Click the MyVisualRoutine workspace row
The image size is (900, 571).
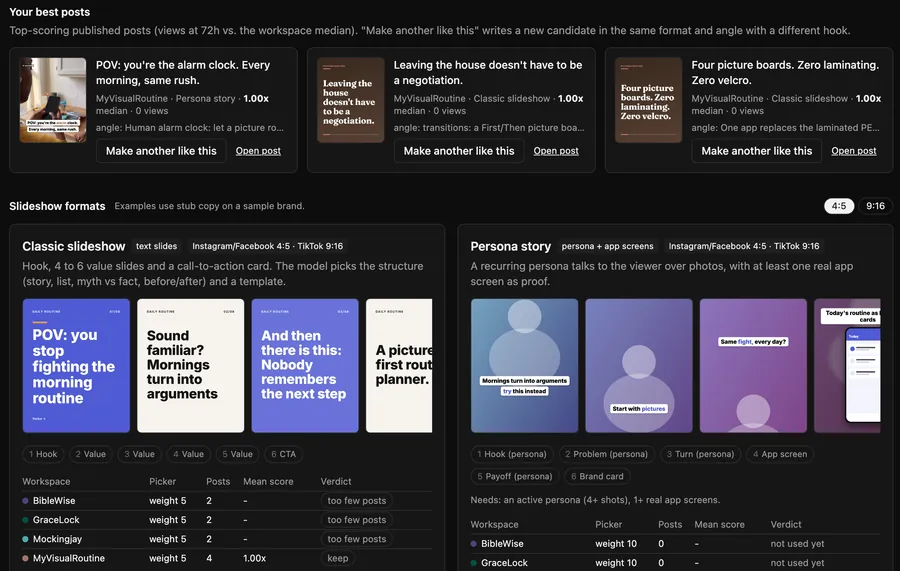227,558
